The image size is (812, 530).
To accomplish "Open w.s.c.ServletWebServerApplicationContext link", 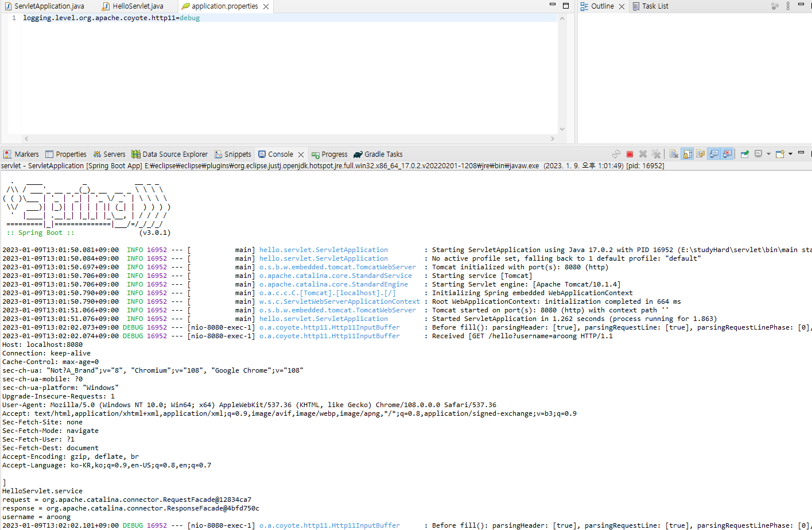I will pyautogui.click(x=340, y=301).
